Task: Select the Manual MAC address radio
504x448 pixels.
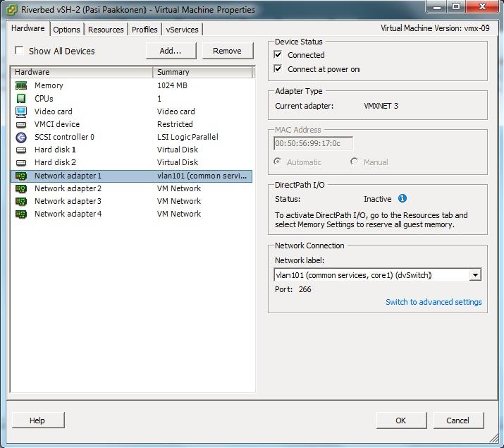Action: [x=355, y=162]
